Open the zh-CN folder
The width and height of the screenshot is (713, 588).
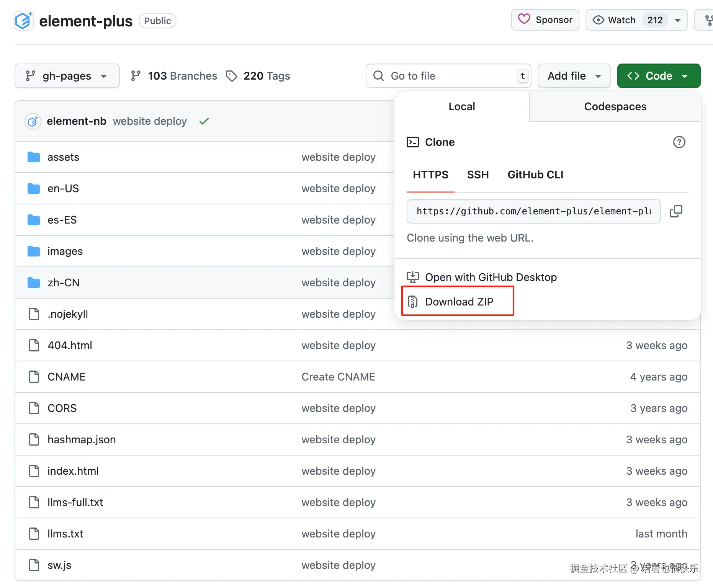[64, 283]
